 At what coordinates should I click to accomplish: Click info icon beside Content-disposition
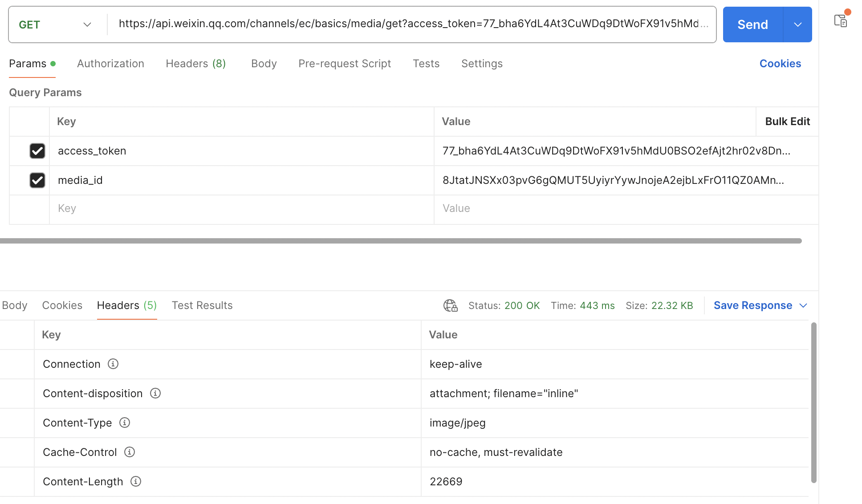tap(155, 393)
